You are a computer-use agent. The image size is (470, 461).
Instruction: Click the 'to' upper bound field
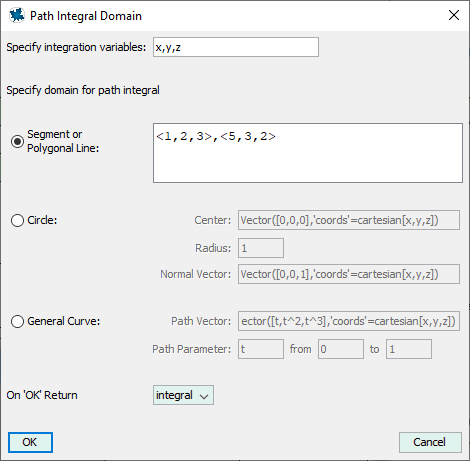[409, 349]
